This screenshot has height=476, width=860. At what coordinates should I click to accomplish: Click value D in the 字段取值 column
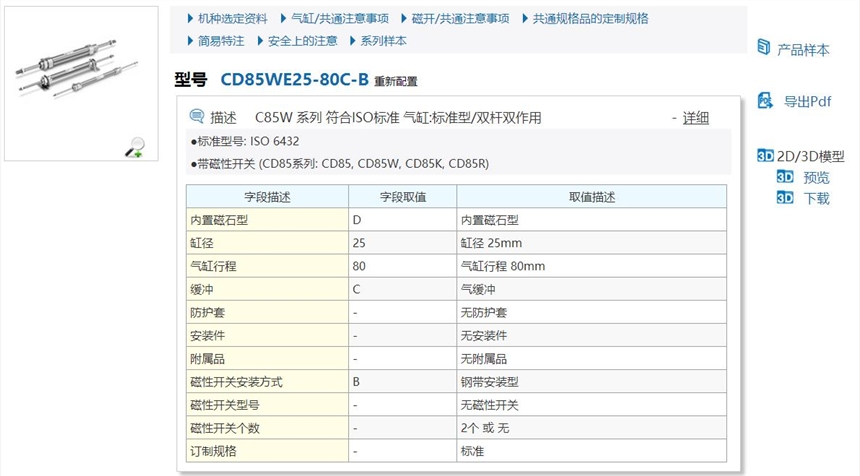point(403,220)
